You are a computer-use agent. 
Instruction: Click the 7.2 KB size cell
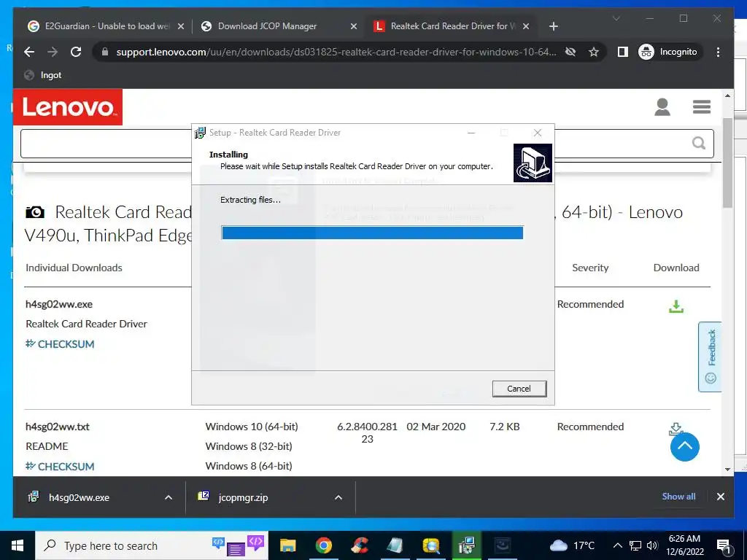505,427
